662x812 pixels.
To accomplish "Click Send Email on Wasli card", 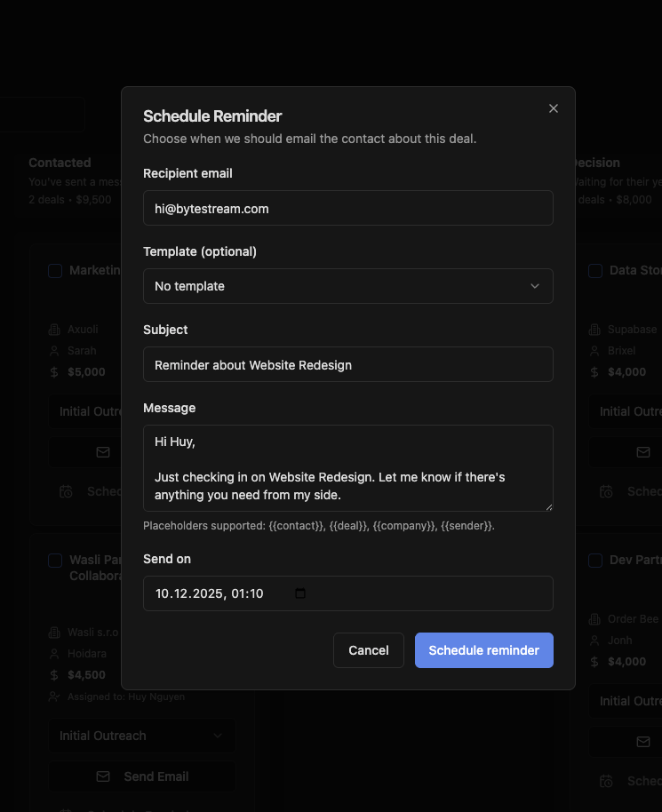I will click(x=142, y=776).
